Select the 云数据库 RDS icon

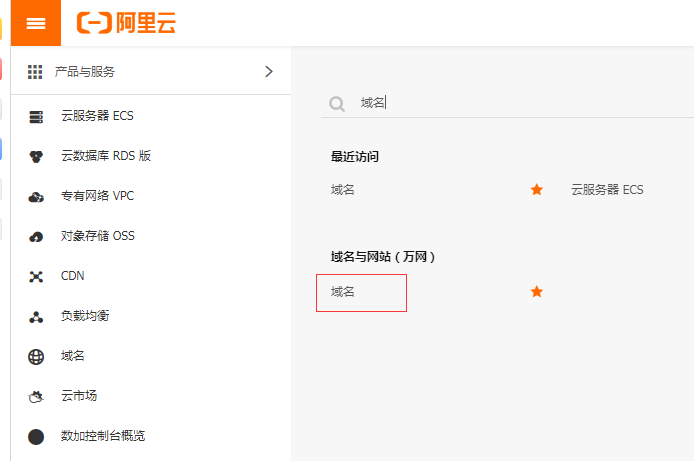(x=36, y=157)
